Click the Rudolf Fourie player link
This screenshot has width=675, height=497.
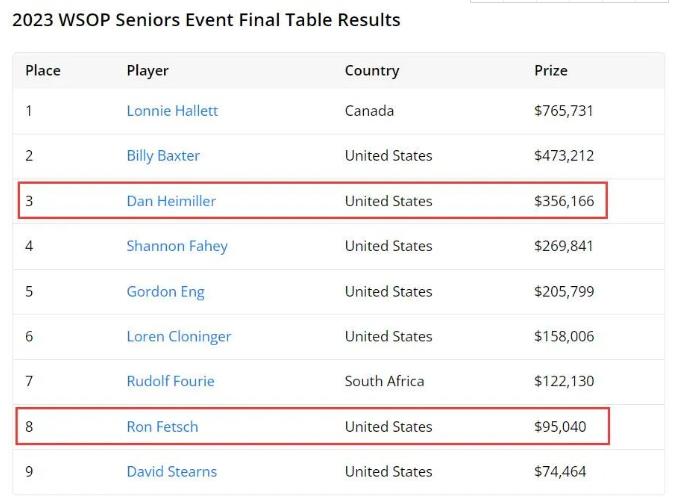[x=170, y=381]
